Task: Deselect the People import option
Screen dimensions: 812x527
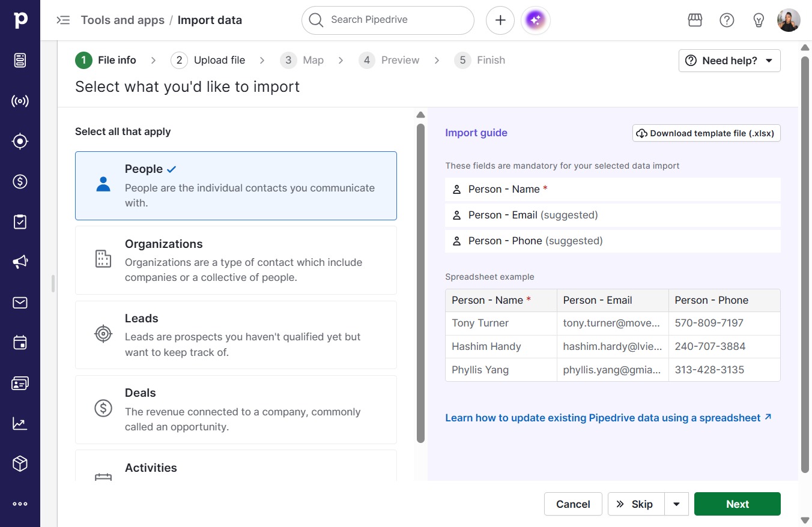Action: click(236, 186)
